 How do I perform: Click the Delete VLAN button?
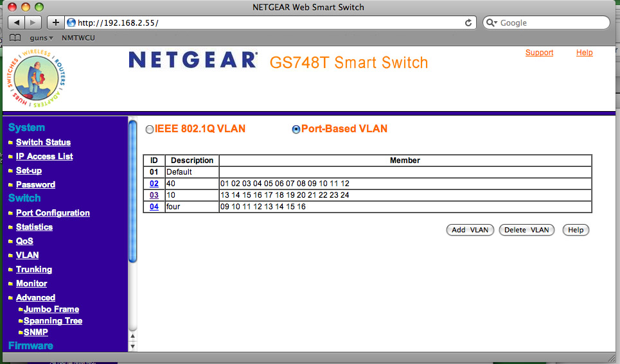click(x=527, y=230)
